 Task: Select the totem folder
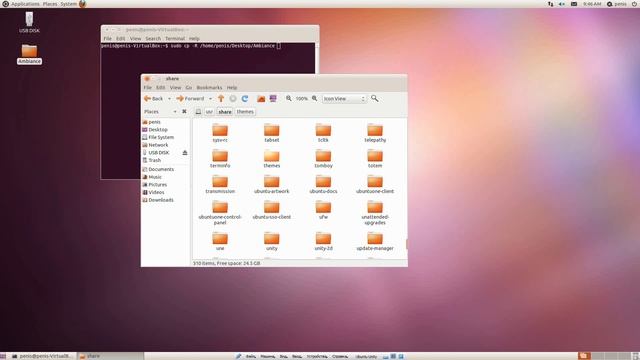coord(375,159)
